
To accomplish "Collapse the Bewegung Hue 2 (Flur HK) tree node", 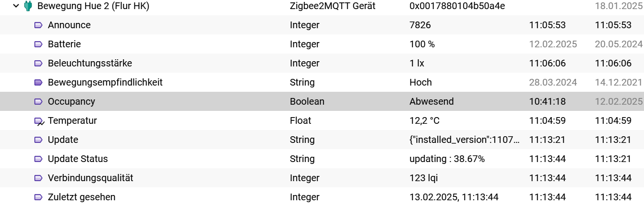I will tap(16, 6).
